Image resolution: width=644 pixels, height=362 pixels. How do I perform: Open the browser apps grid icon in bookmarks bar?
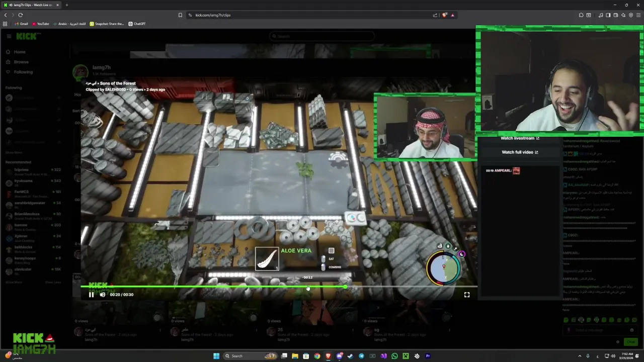pos(5,24)
